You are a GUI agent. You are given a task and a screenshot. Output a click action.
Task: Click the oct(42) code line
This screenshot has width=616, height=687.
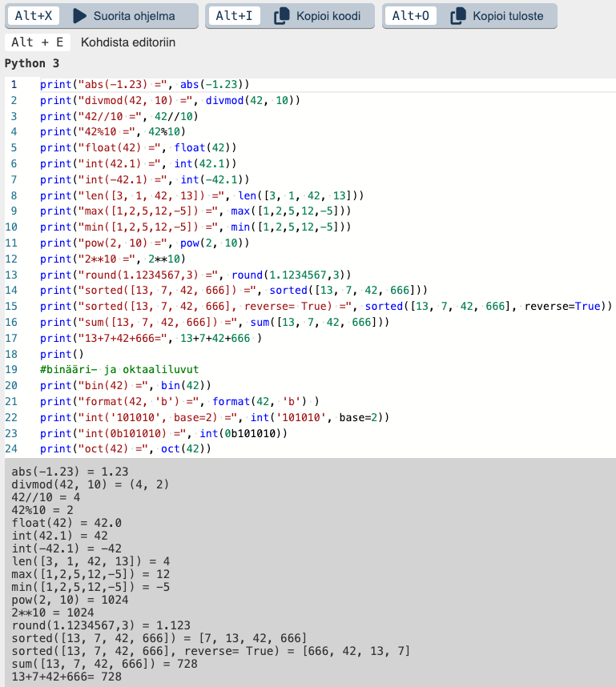click(x=125, y=448)
